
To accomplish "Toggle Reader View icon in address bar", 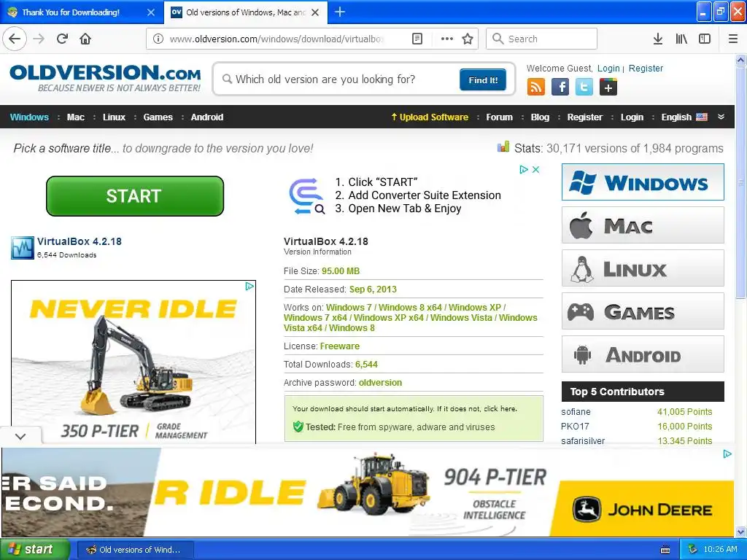I will [417, 39].
